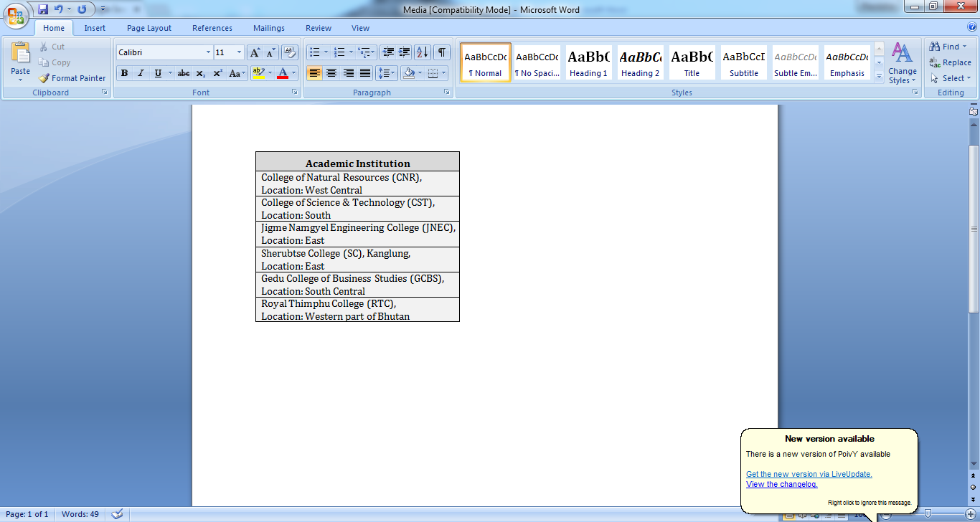This screenshot has width=980, height=522.
Task: Toggle italic formatting
Action: tap(141, 73)
